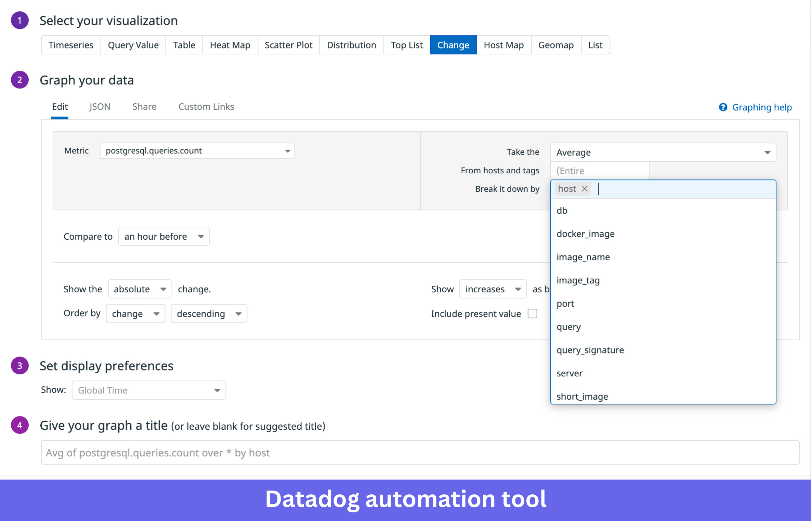Viewport: 812px width, 521px height.
Task: Select the Timeseries visualization
Action: 71,45
